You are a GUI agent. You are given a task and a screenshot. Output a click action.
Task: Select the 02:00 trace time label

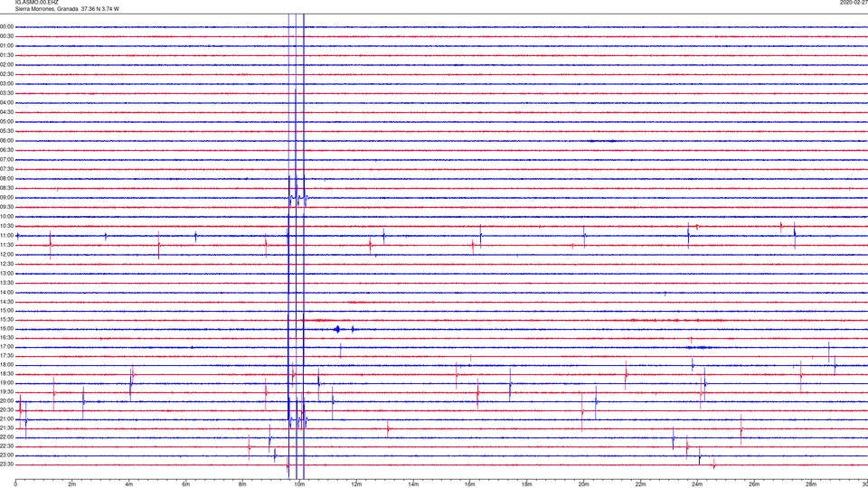(6, 65)
